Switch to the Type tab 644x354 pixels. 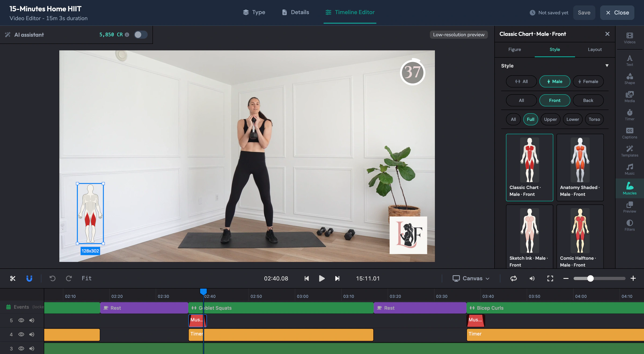click(x=254, y=12)
